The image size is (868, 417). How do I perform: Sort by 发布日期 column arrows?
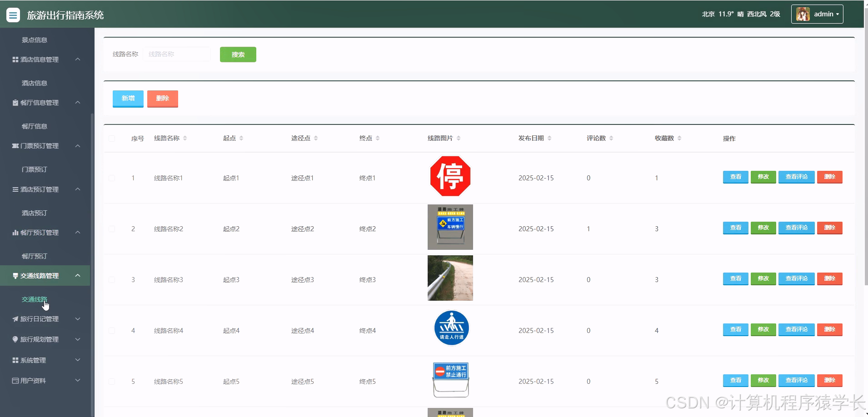point(549,138)
